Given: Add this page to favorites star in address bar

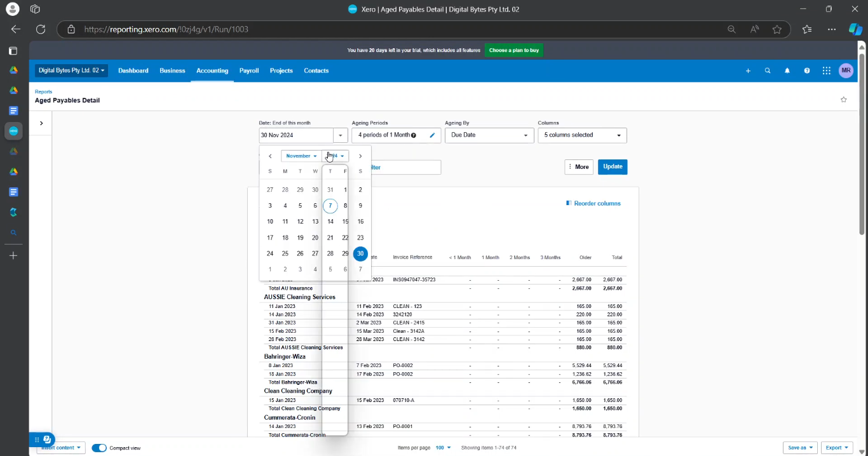Looking at the screenshot, I should [777, 29].
